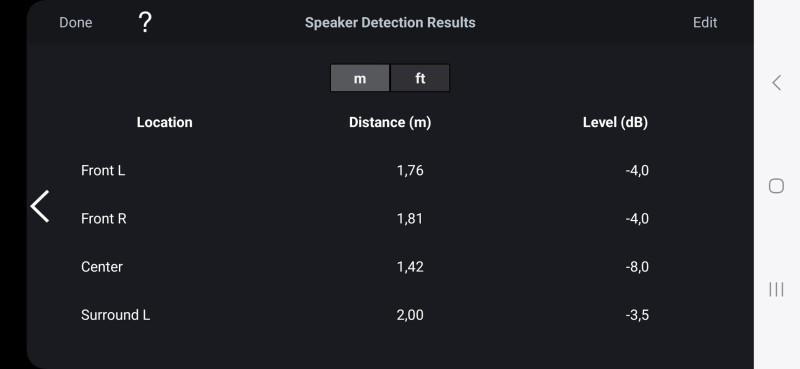
Task: Click the Level (dB) column header
Action: pyautogui.click(x=615, y=122)
